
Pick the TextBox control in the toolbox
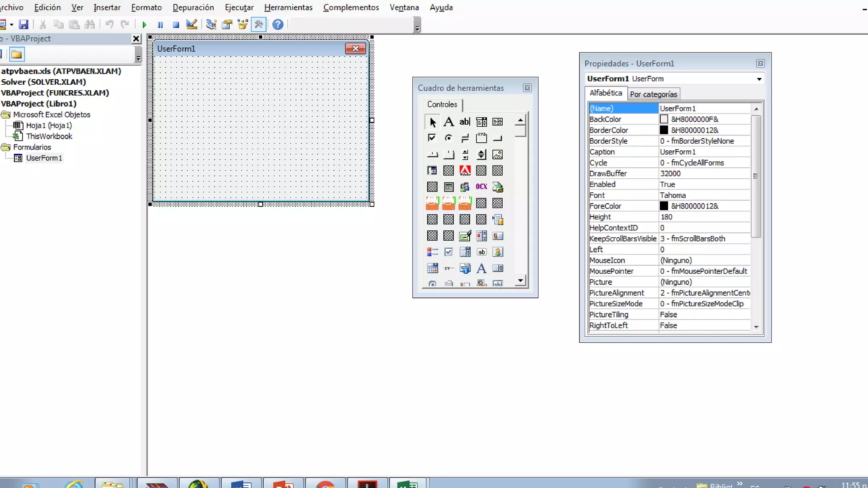click(465, 122)
